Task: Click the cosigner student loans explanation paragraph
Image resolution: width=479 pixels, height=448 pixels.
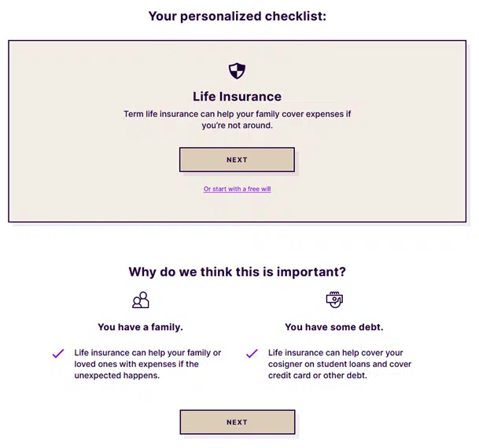Action: tap(340, 364)
